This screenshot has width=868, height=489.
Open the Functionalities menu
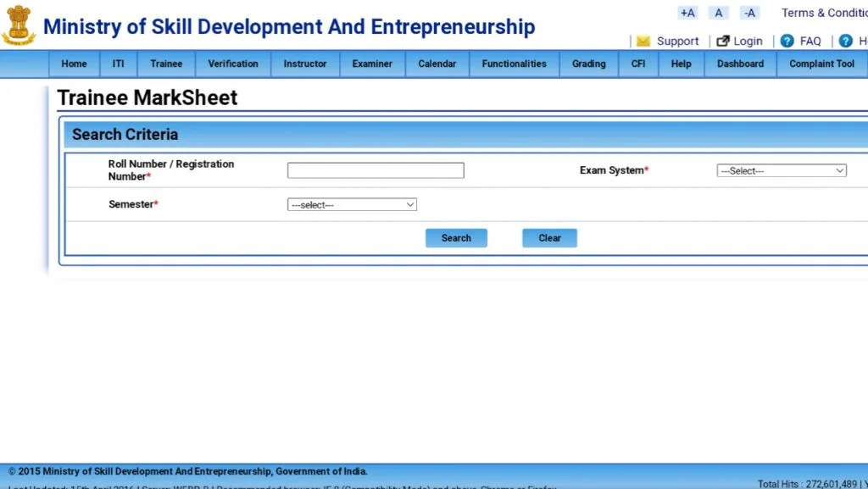coord(515,64)
